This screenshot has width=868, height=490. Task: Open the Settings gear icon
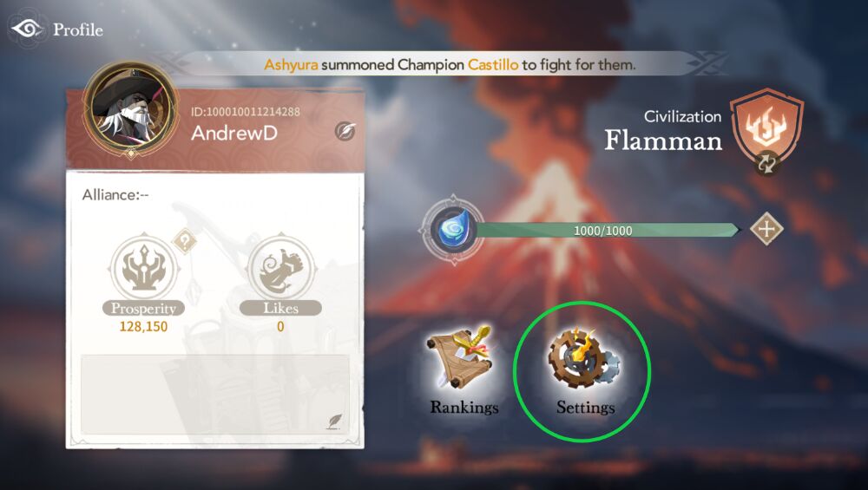584,358
